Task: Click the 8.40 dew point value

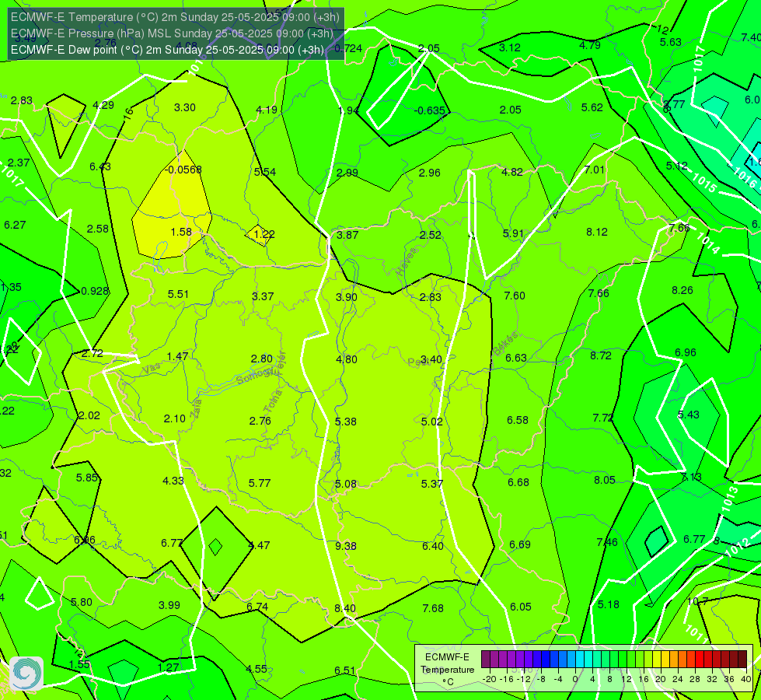Action: [345, 608]
